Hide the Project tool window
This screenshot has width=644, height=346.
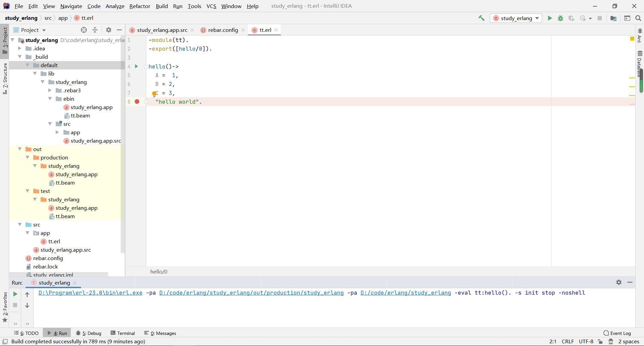pos(119,30)
